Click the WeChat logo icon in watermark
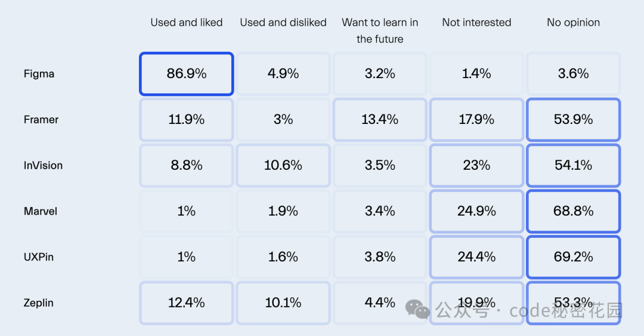This screenshot has height=336, width=644. (417, 309)
